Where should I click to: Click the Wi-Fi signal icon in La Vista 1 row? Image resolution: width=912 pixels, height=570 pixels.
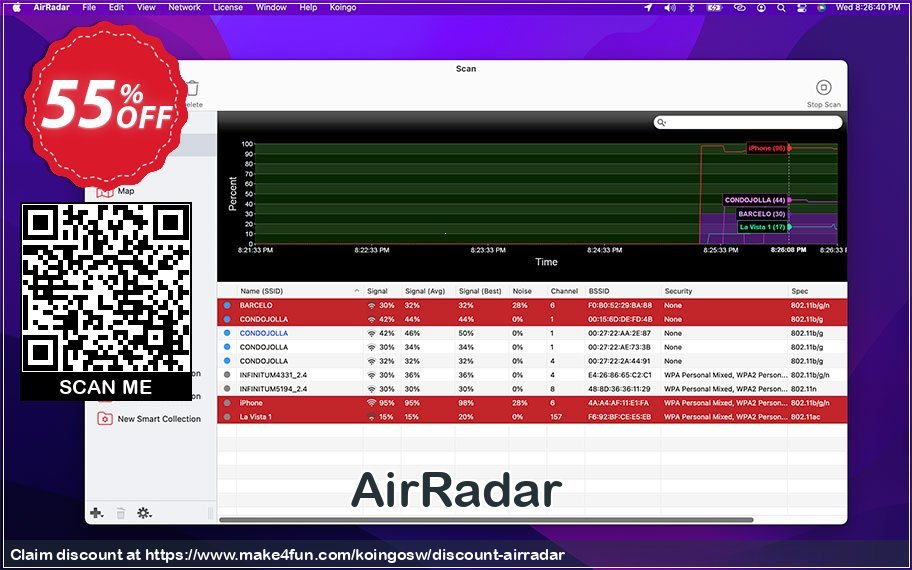372,417
